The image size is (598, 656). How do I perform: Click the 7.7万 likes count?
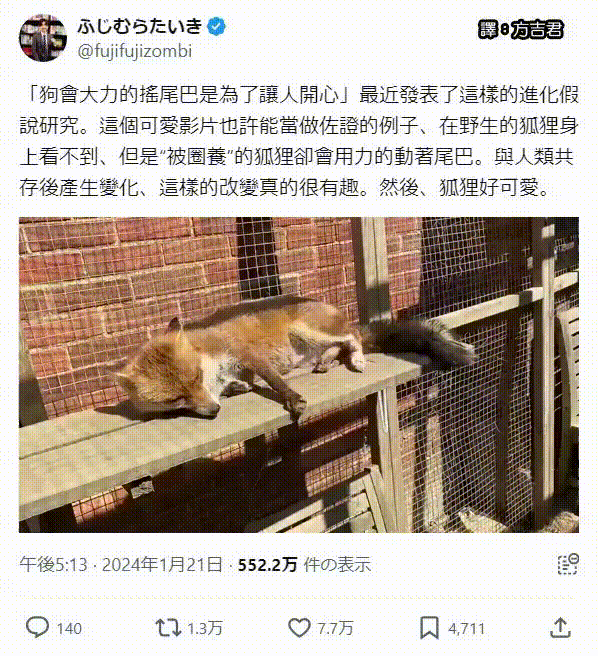[335, 628]
